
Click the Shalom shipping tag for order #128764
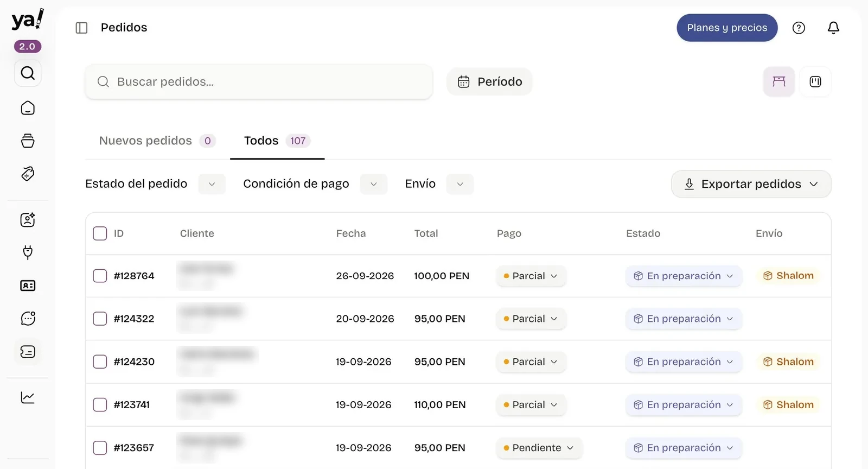(x=788, y=276)
